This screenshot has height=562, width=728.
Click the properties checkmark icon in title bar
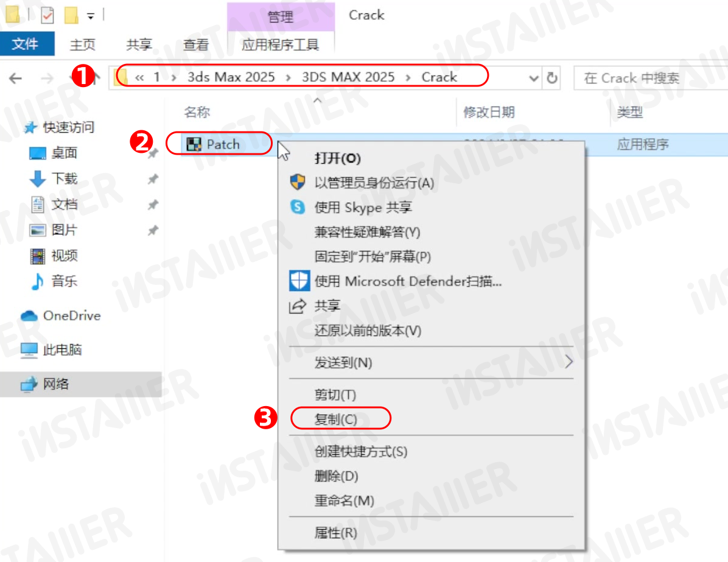point(47,15)
